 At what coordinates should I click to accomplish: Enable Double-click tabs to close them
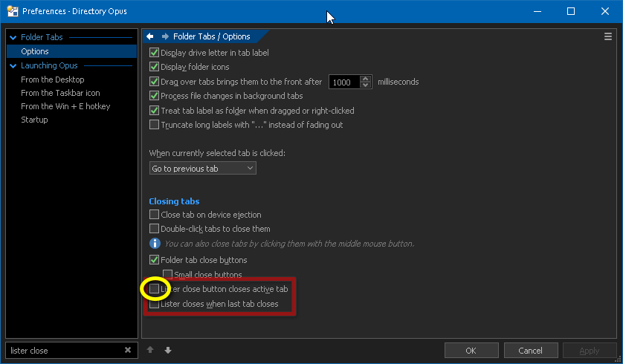154,229
